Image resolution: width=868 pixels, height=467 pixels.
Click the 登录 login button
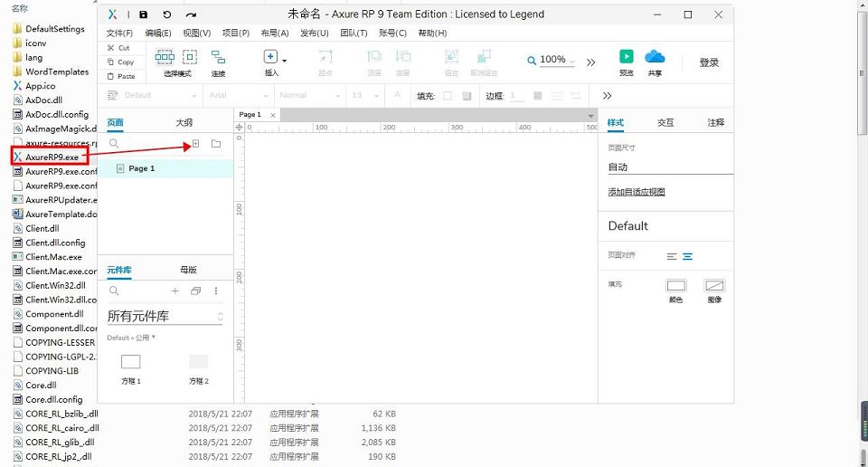[709, 62]
